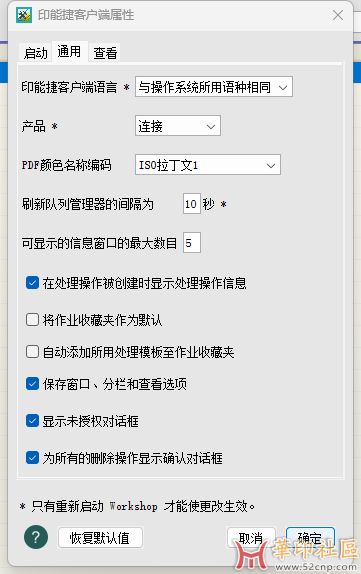Expand the 产品 dropdown showing 连接

coord(178,126)
